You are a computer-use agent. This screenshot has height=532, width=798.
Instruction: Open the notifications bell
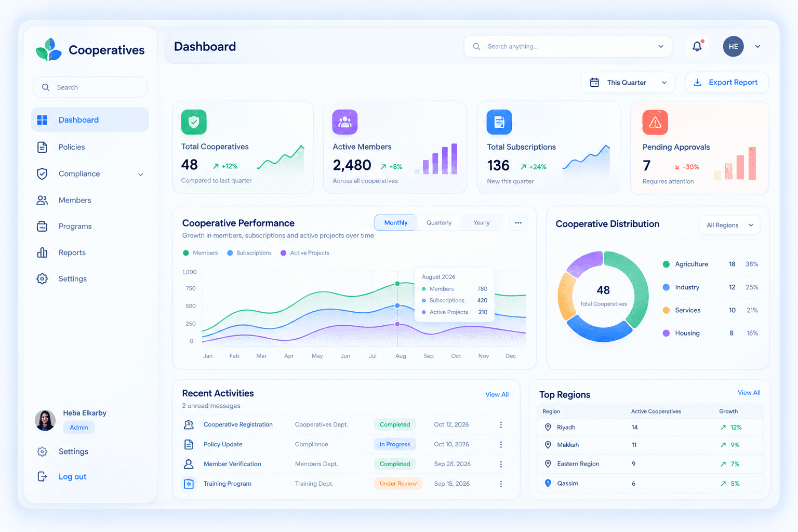[x=697, y=46]
